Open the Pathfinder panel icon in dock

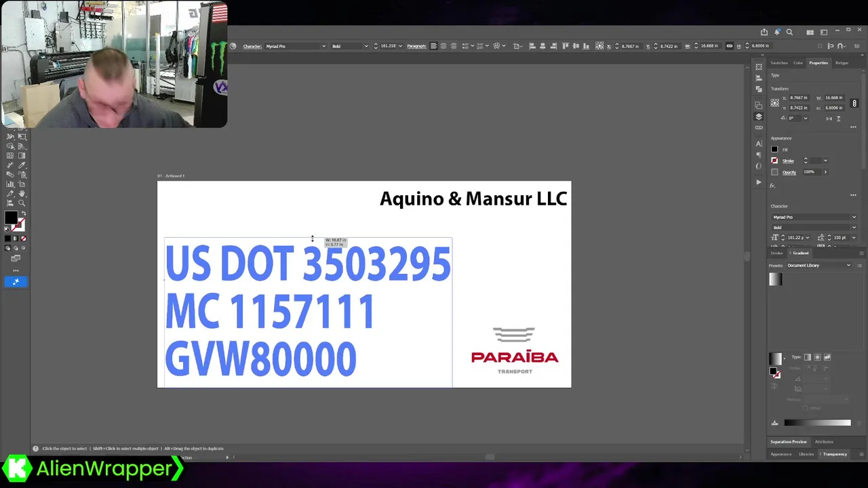[x=759, y=89]
